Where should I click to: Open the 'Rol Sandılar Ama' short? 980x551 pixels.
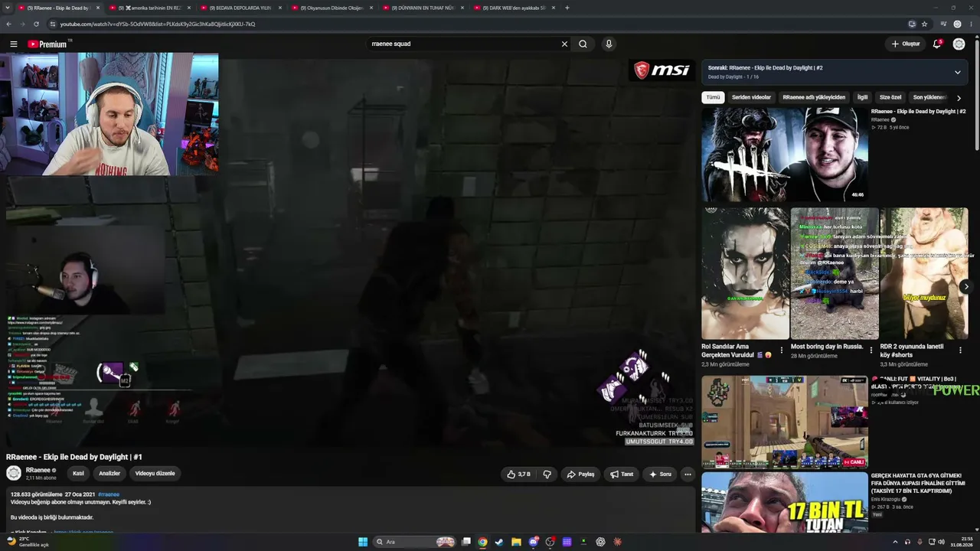pos(745,273)
